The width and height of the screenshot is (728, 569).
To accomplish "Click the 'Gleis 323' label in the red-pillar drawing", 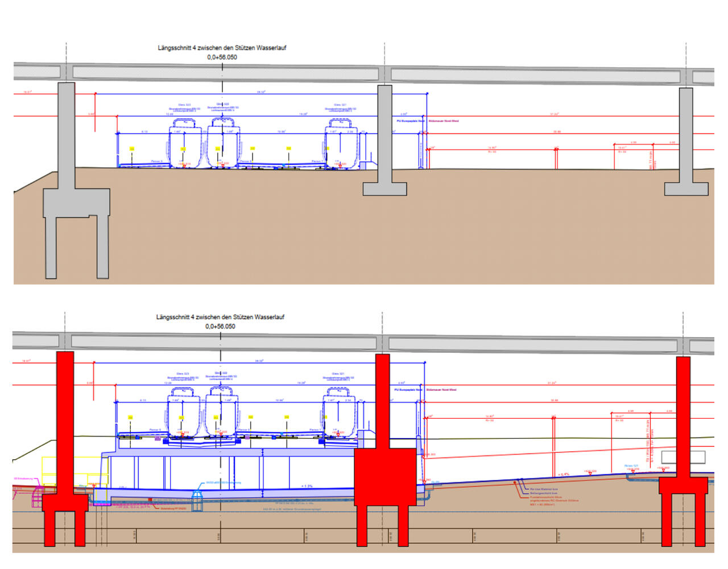I will tap(183, 374).
